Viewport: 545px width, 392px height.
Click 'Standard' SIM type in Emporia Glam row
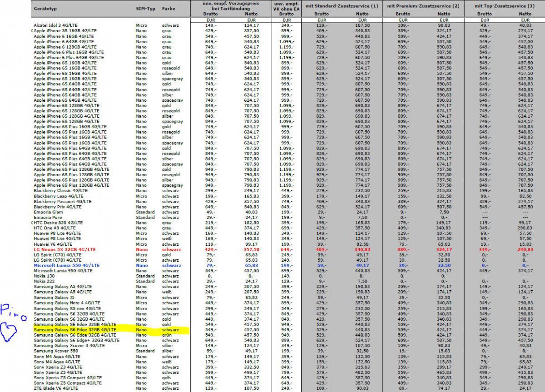[x=145, y=212]
